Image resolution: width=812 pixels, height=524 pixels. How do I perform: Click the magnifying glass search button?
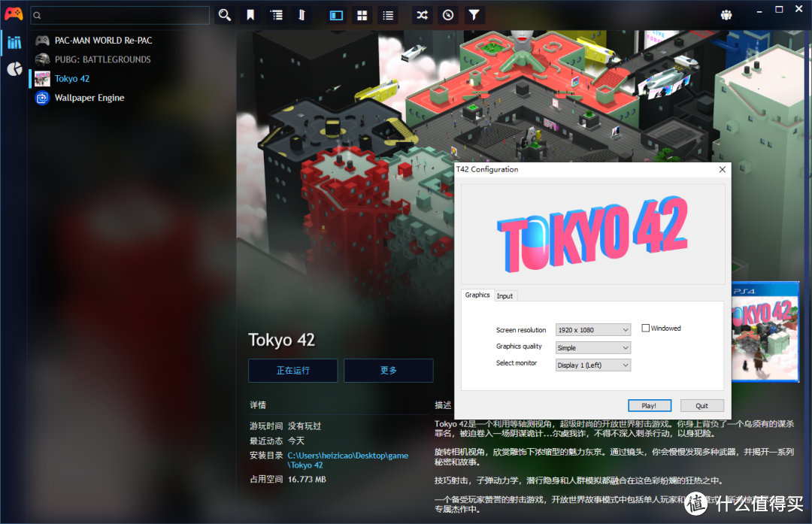click(x=224, y=15)
